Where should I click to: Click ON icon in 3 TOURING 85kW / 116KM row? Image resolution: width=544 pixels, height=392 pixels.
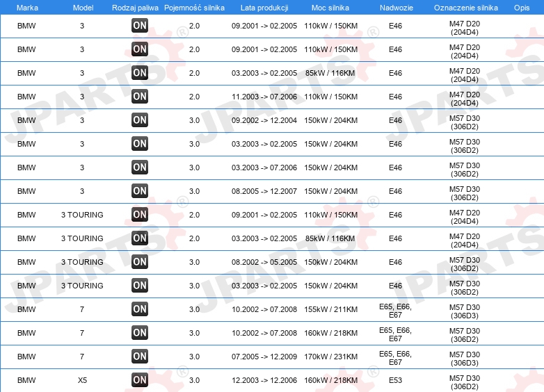(140, 238)
